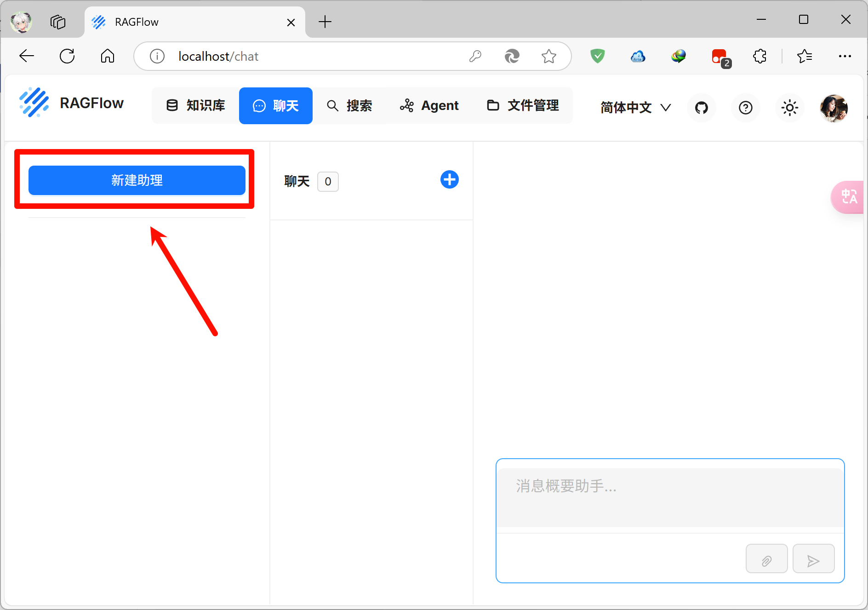Click the paperclip attachment icon
868x610 pixels.
point(766,559)
